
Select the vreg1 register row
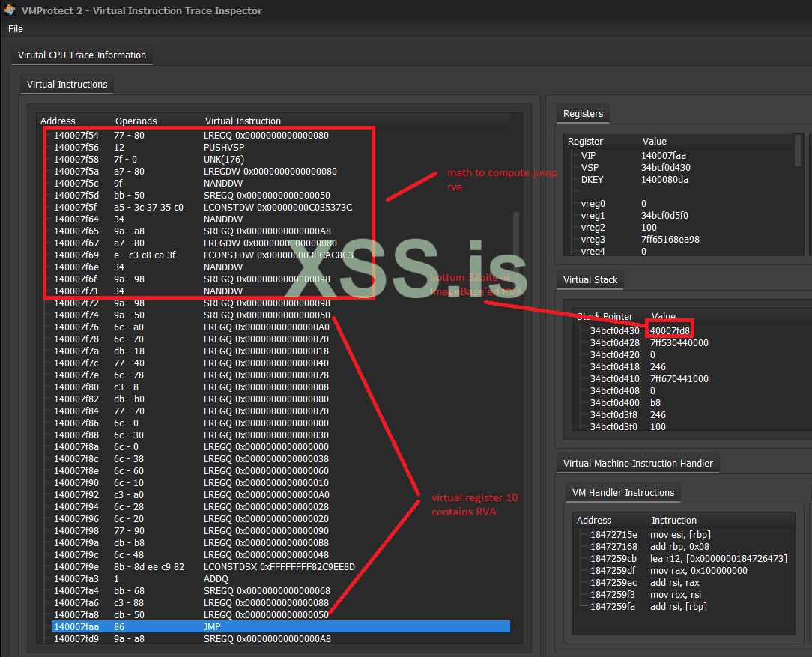click(685, 215)
